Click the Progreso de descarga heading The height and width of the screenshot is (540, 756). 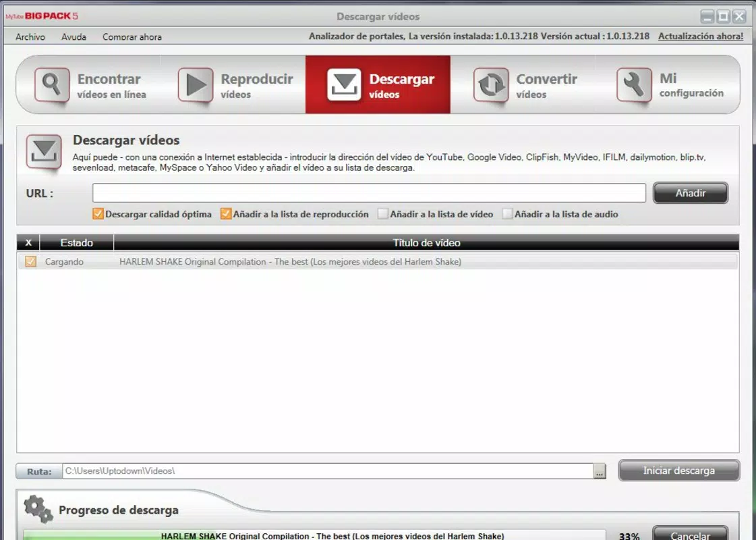tap(119, 510)
